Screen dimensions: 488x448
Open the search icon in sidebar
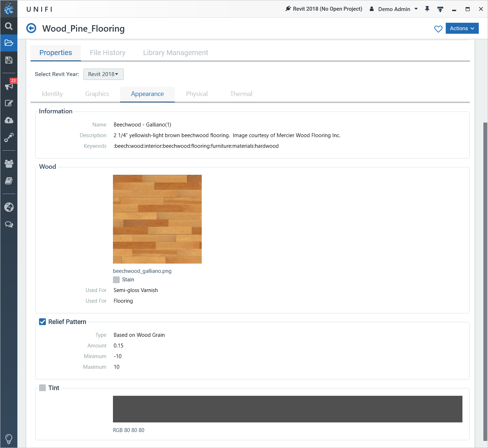(9, 26)
